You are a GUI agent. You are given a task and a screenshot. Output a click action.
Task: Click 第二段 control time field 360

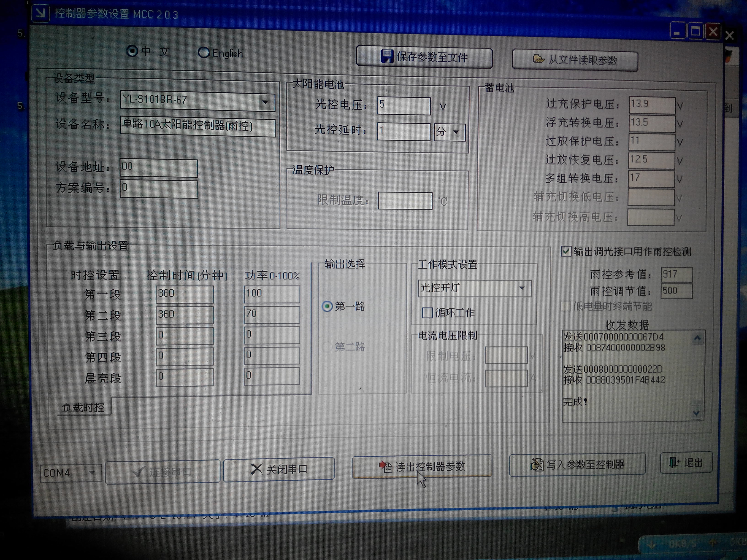(x=185, y=315)
